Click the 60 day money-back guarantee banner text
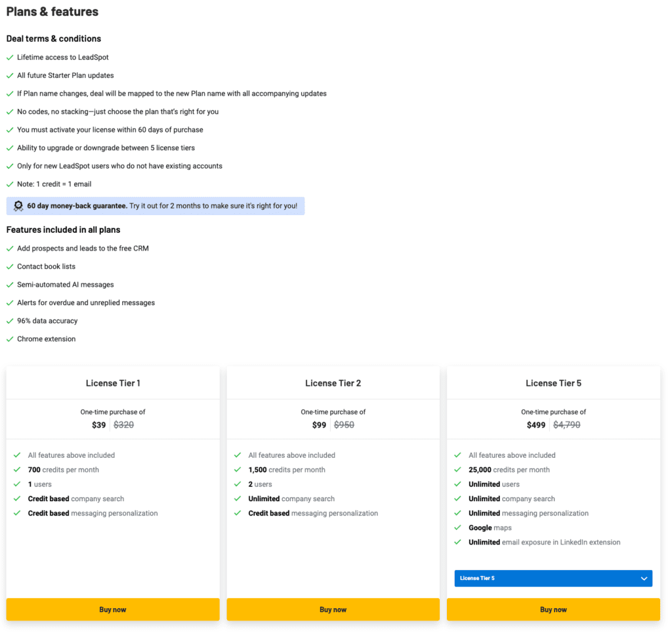This screenshot has width=672, height=633. click(162, 206)
